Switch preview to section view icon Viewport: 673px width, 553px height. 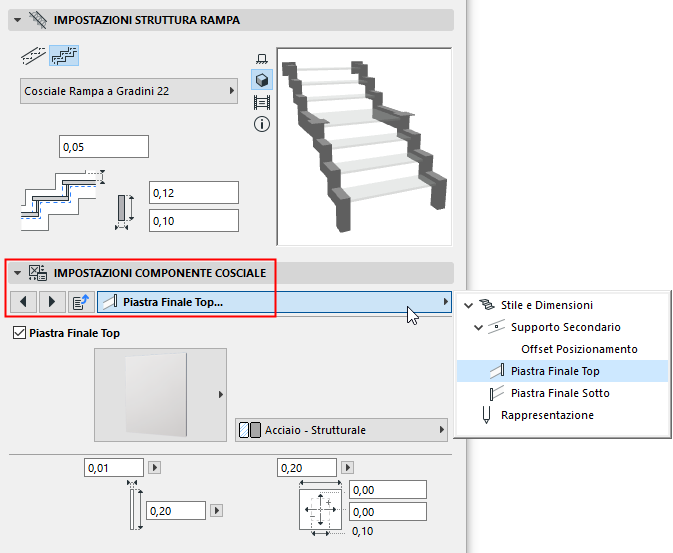pyautogui.click(x=262, y=103)
